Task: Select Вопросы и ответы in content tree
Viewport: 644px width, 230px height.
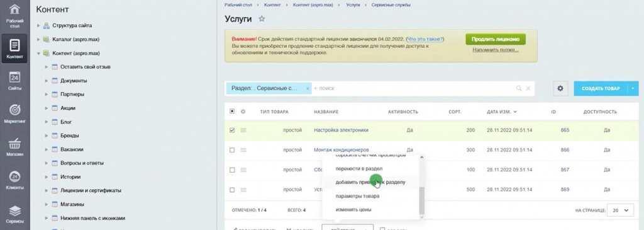Action: [x=82, y=163]
